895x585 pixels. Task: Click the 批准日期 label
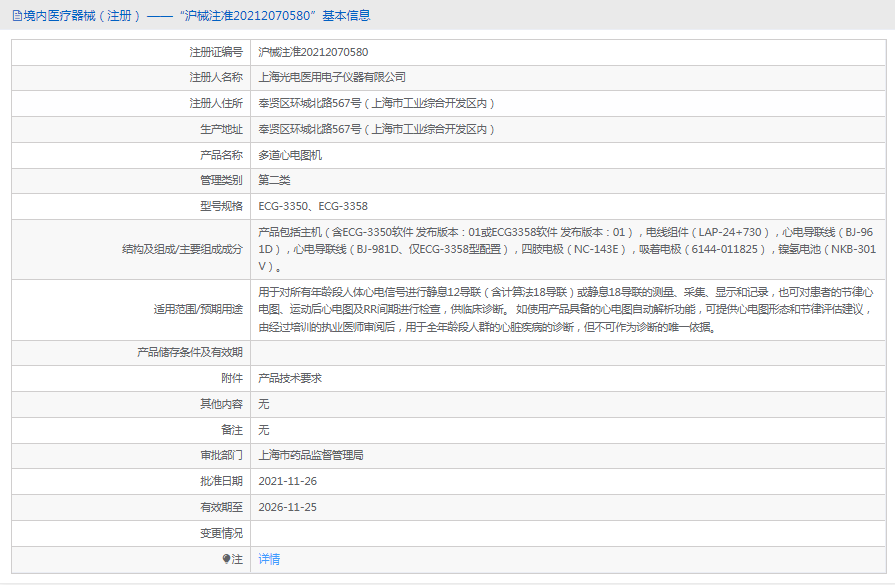(x=221, y=482)
